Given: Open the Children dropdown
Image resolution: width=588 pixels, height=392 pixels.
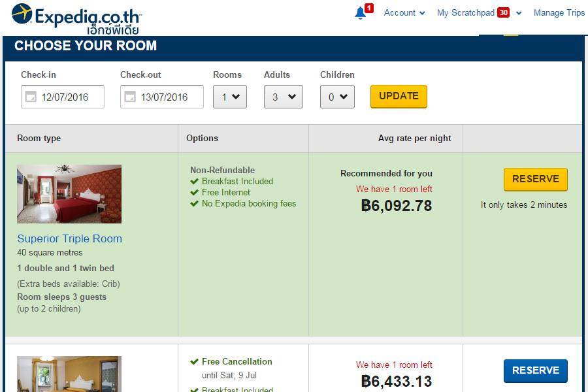Looking at the screenshot, I should coord(338,97).
